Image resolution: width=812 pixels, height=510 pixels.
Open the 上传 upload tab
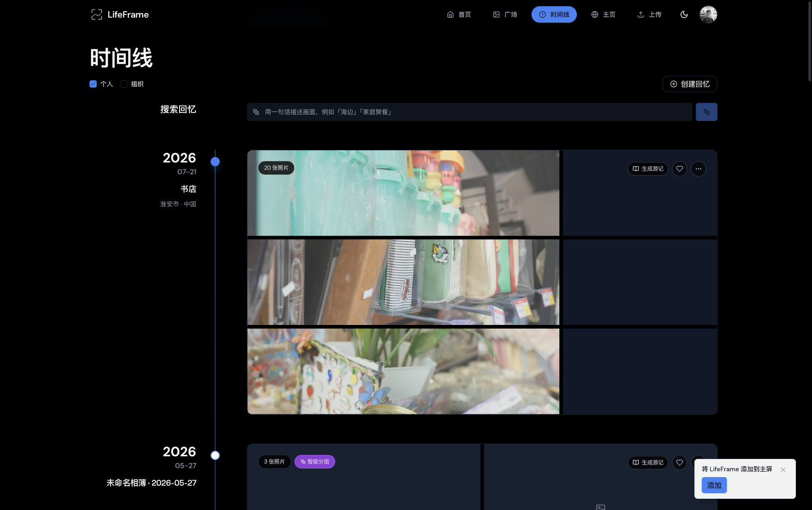(x=649, y=14)
